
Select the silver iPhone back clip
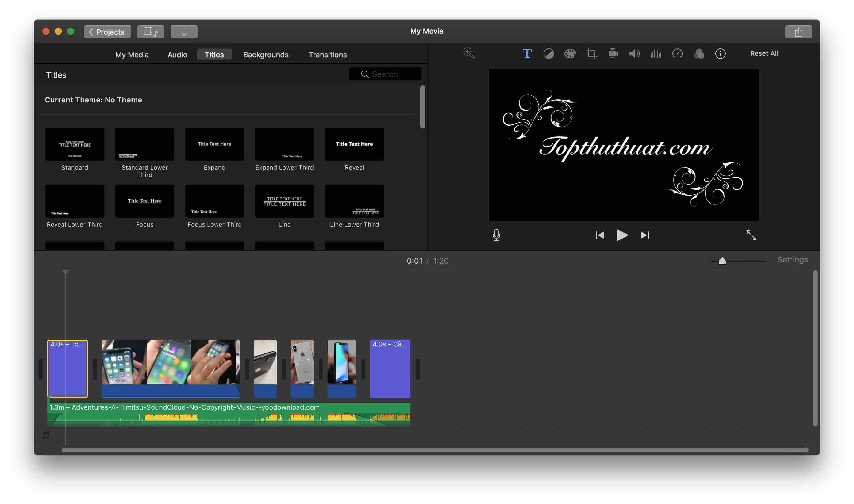tap(302, 368)
